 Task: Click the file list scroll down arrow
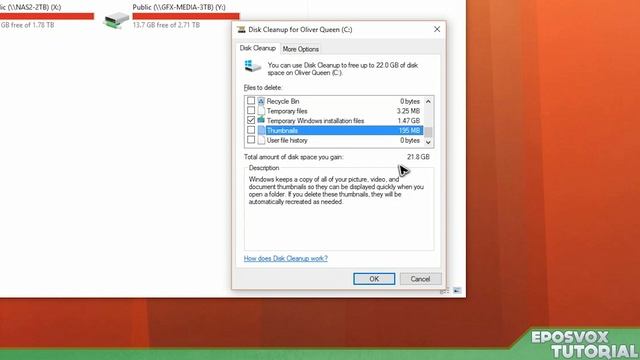point(428,142)
